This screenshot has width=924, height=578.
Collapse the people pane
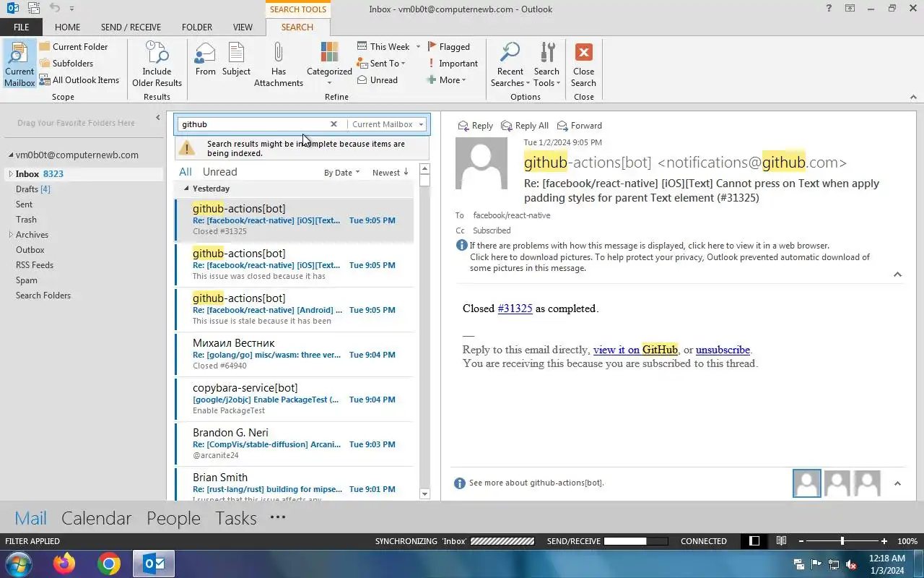[x=897, y=483]
